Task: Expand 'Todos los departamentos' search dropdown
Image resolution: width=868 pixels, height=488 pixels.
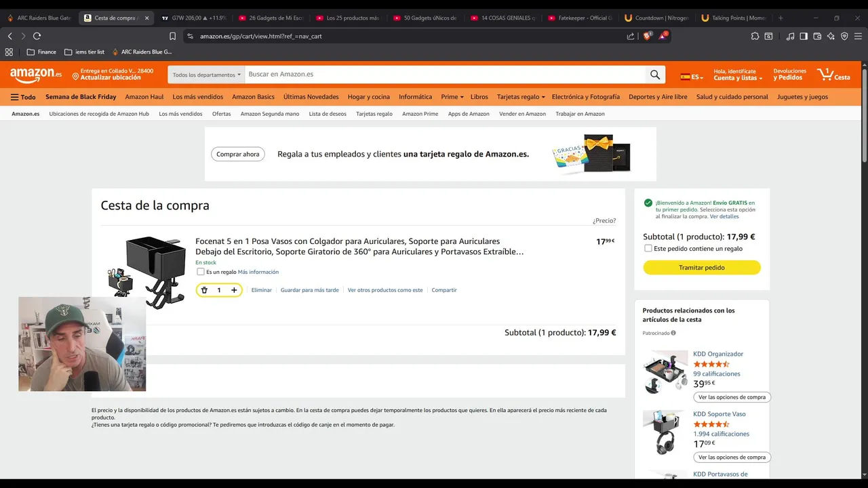Action: coord(206,75)
